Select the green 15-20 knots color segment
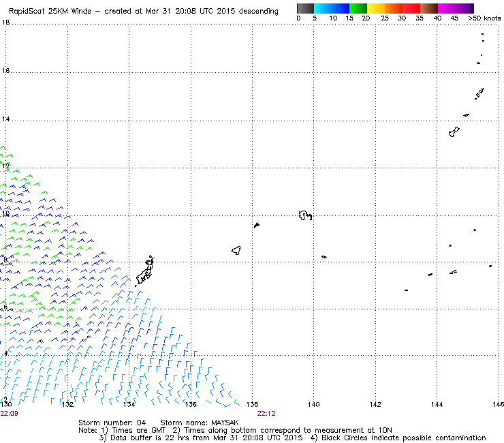504x443 pixels. pyautogui.click(x=358, y=8)
